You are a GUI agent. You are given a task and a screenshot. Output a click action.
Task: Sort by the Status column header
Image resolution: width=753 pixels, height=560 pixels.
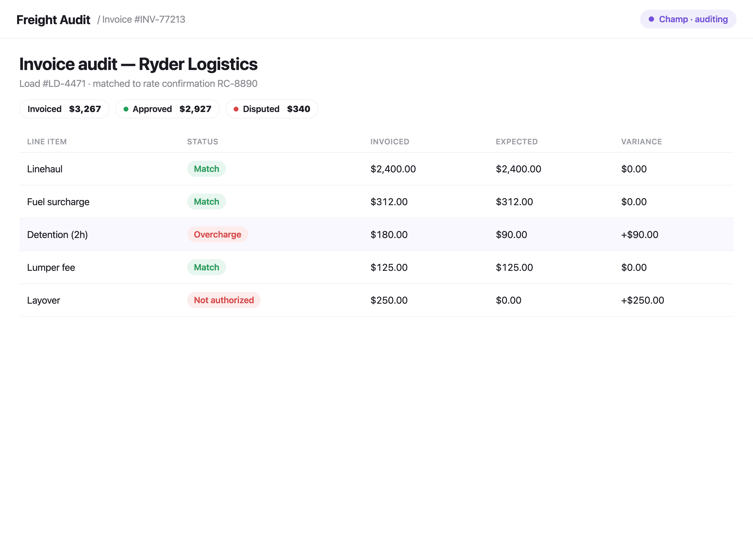pyautogui.click(x=203, y=142)
